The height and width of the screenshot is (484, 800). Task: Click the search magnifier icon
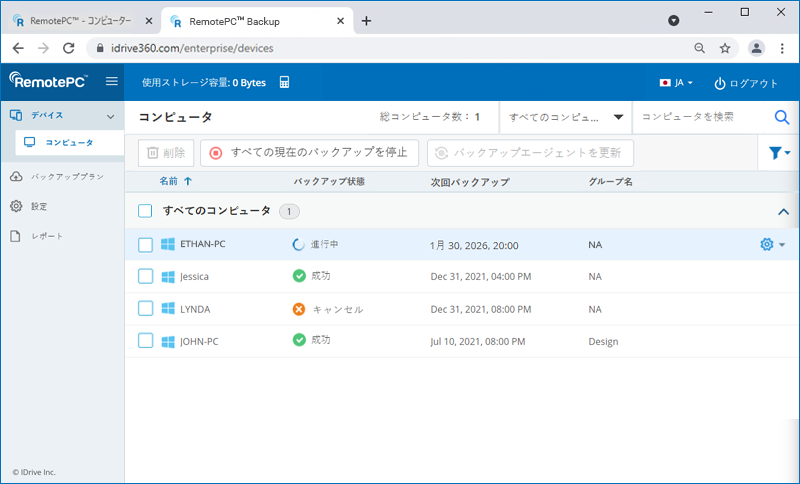click(782, 117)
